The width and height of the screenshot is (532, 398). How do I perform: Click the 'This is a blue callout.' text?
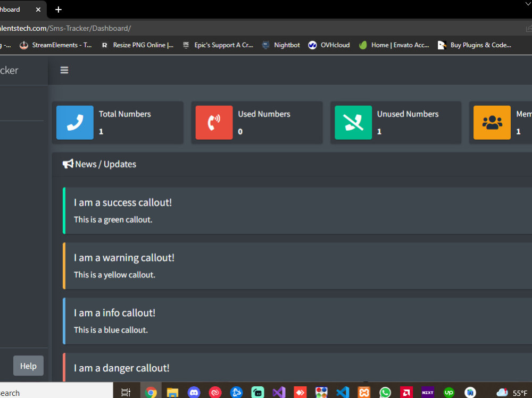pyautogui.click(x=111, y=330)
